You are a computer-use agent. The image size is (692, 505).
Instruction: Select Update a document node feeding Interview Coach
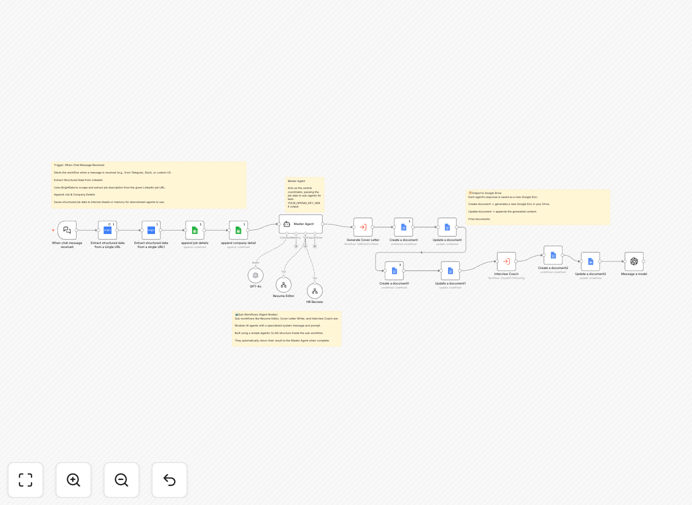(450, 271)
